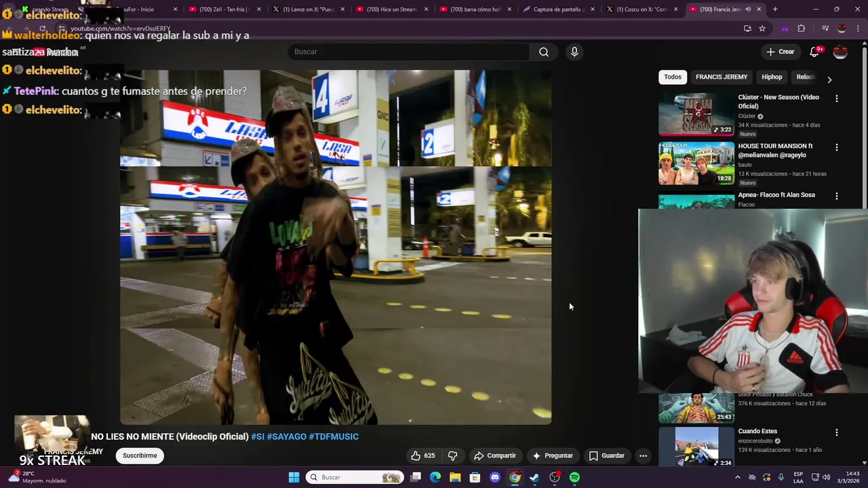Viewport: 868px width, 488px height.
Task: Click install app icon in address bar
Action: (x=747, y=28)
